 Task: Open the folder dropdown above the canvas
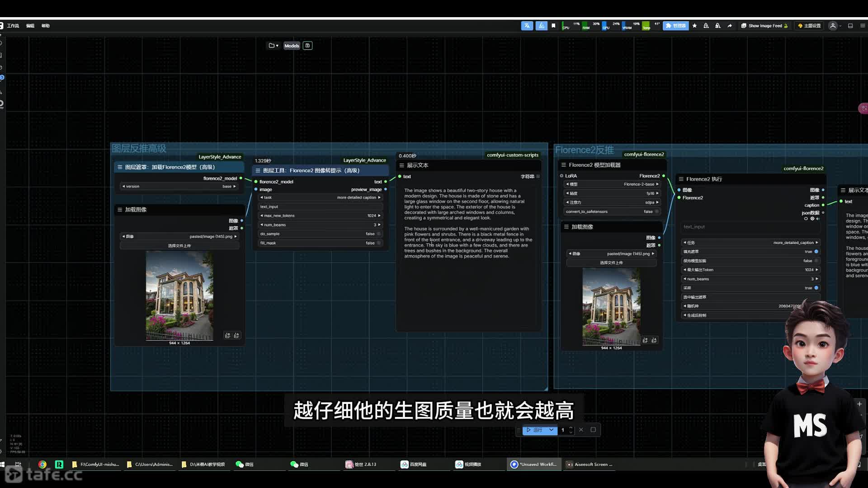coord(274,46)
